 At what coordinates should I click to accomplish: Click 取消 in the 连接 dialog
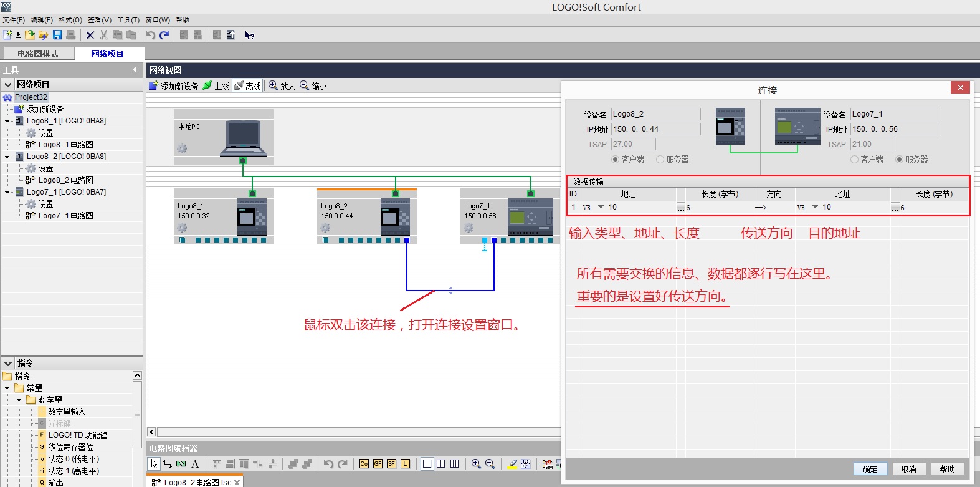coord(909,469)
